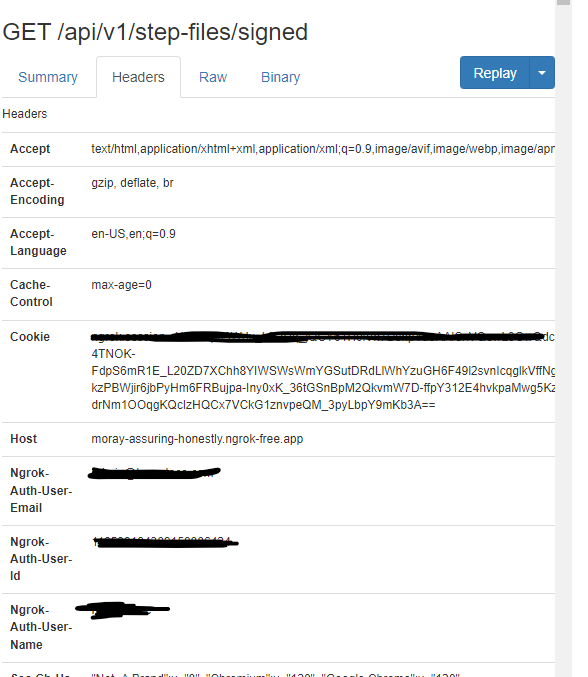588x677 pixels.
Task: Click the Headers section title
Action: pyautogui.click(x=25, y=114)
